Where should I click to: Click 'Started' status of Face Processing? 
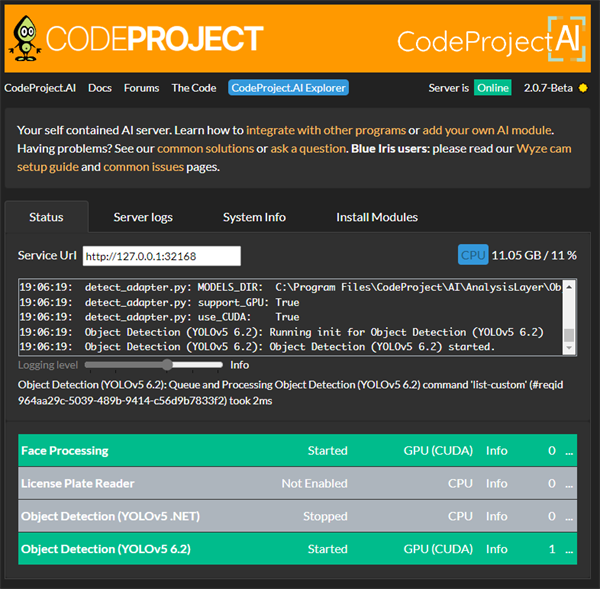point(328,451)
